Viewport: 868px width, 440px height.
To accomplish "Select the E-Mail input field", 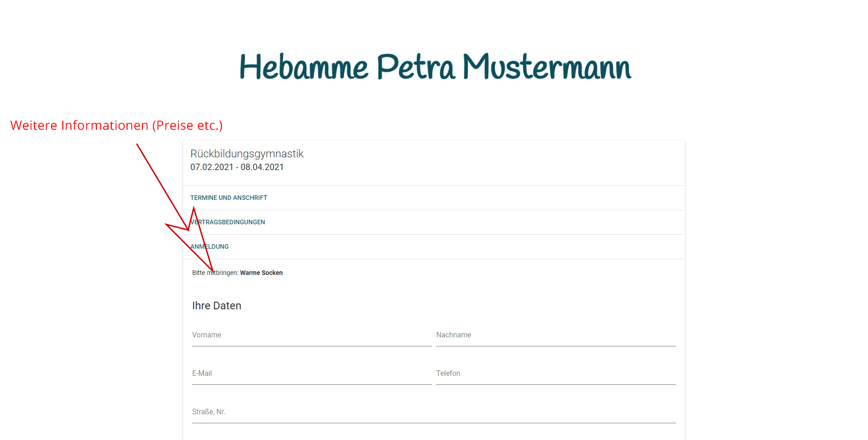I will (311, 374).
